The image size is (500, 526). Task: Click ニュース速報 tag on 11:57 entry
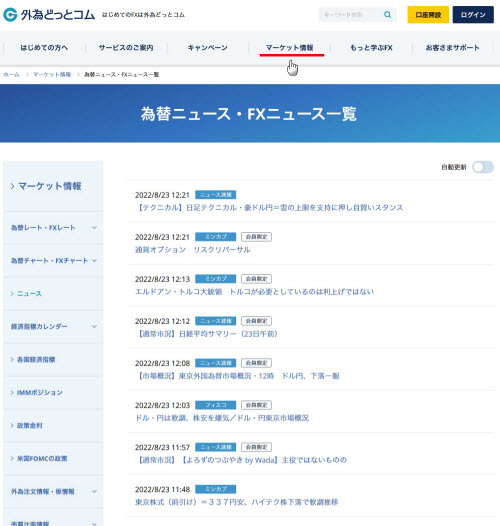[x=215, y=447]
